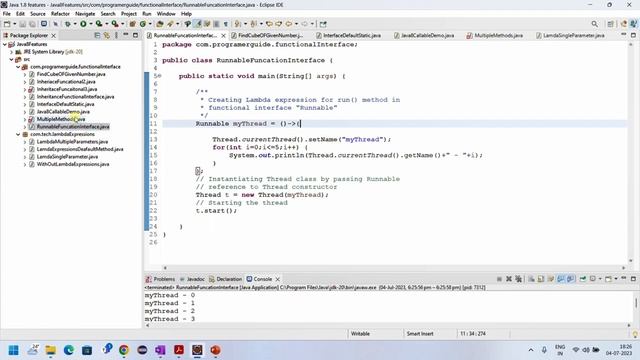Click the editor horizontal scrollbar
The width and height of the screenshot is (640, 360).
pos(394,268)
